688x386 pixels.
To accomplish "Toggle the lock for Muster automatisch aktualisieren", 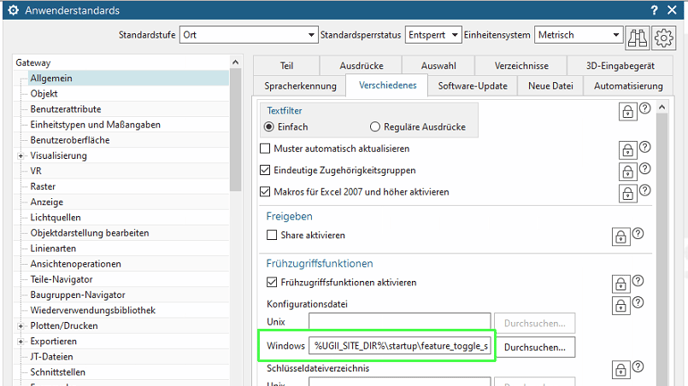I will coord(627,150).
